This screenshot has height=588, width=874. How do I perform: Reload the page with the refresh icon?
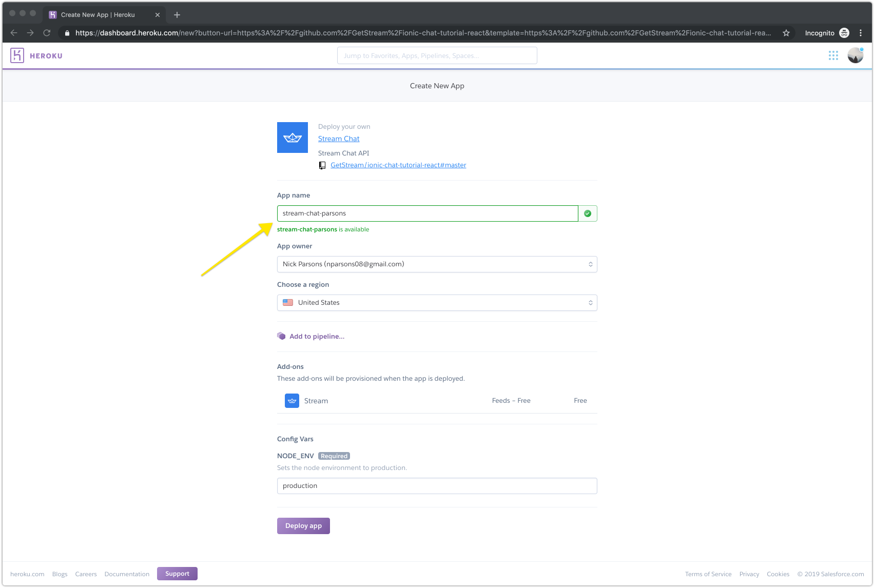[x=47, y=33]
